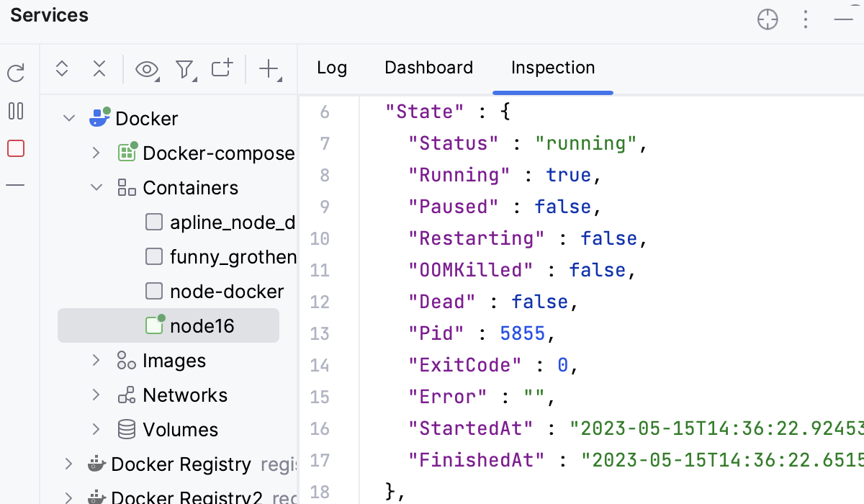Click the target locate icon in title bar
Image resolution: width=864 pixels, height=504 pixels.
pos(768,19)
